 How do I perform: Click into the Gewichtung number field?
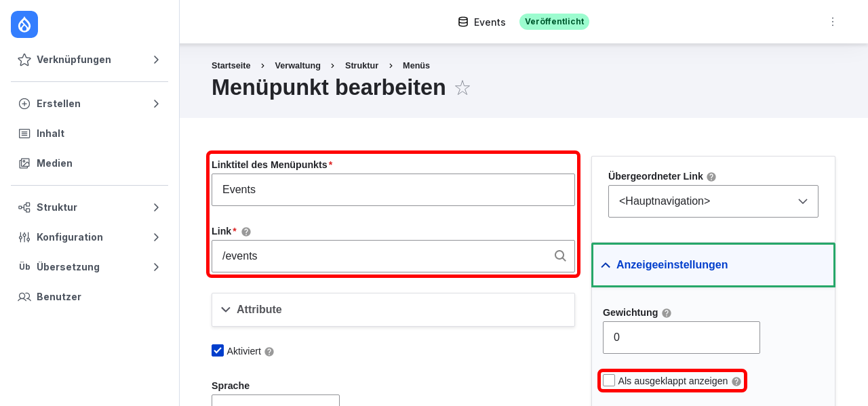click(682, 338)
